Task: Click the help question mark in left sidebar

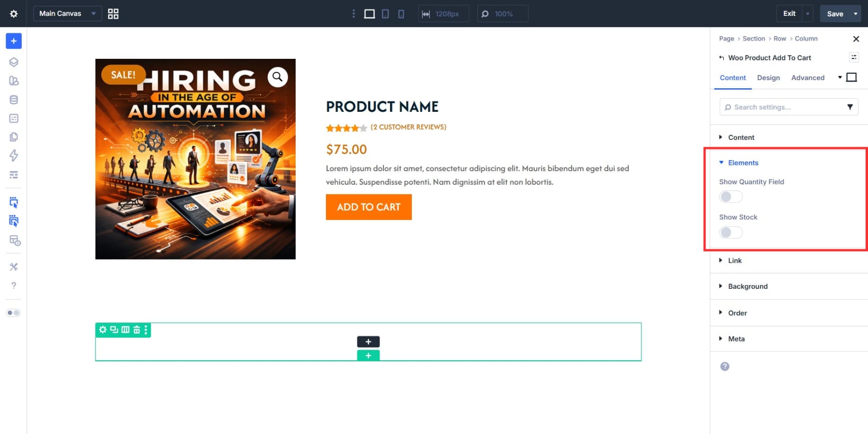Action: pos(14,285)
